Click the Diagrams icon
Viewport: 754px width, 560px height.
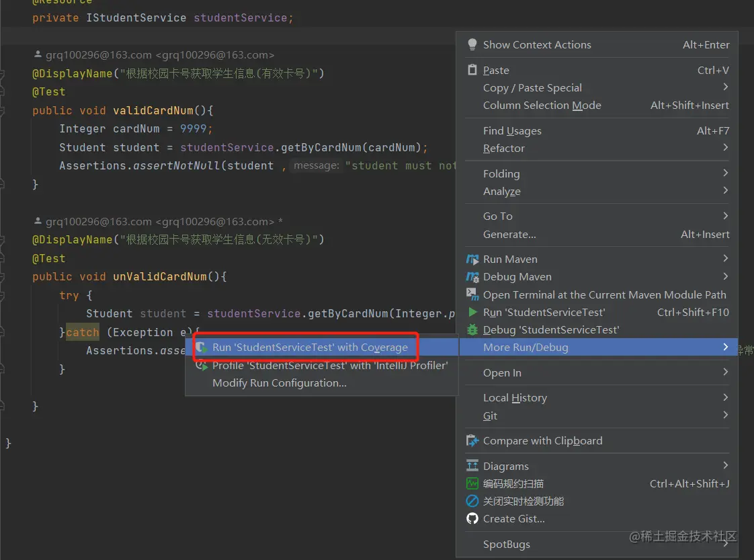pyautogui.click(x=472, y=466)
